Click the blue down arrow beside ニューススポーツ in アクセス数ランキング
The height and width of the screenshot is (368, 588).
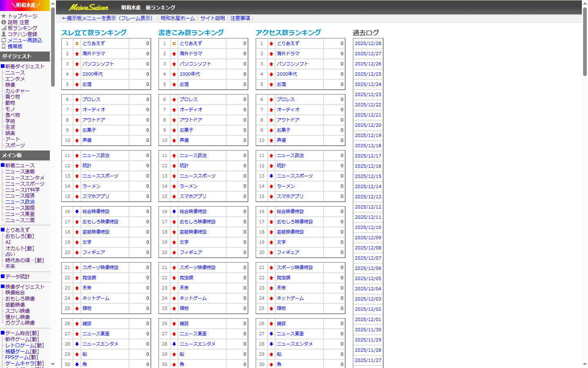coord(271,176)
